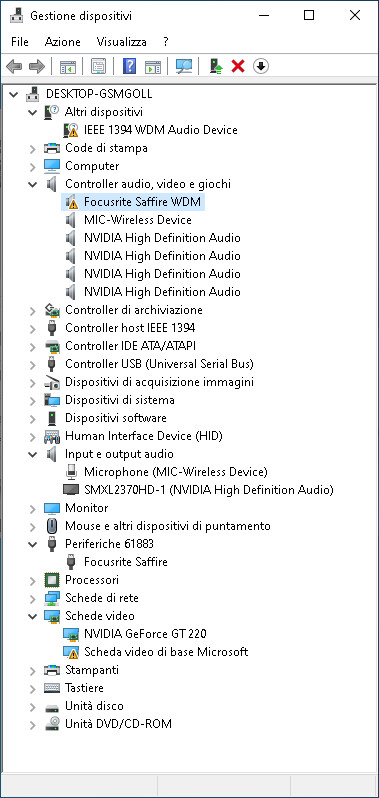Click the MIC-Wireless Device speaker icon
Screen dimensions: 379x798
tap(71, 220)
